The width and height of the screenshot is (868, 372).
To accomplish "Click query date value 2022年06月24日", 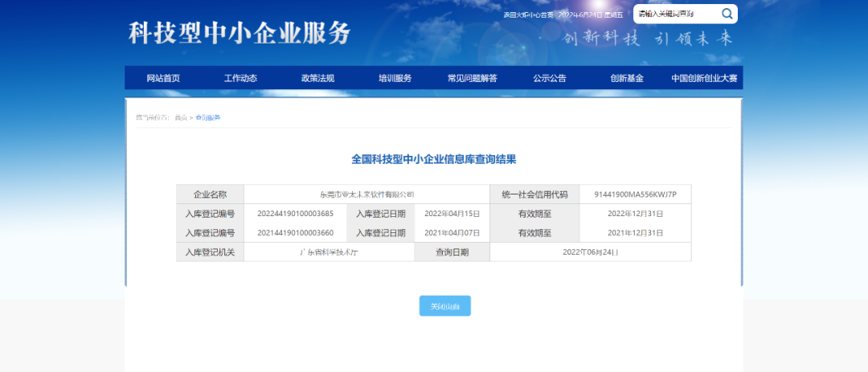I will click(x=591, y=251).
